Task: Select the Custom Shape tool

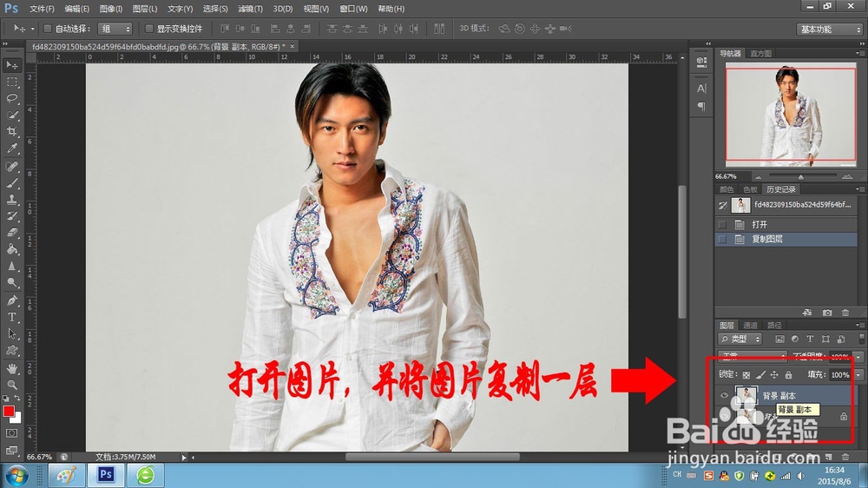Action: pyautogui.click(x=11, y=351)
